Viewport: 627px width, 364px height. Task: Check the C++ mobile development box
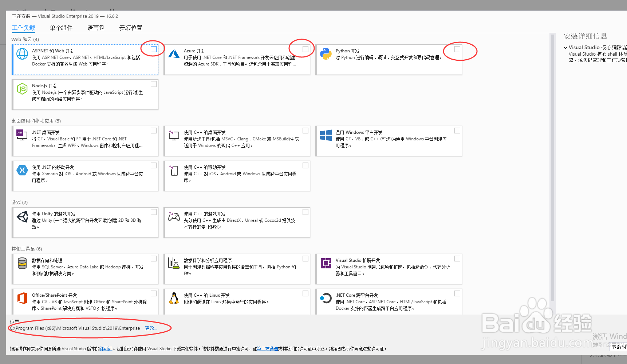click(x=305, y=165)
